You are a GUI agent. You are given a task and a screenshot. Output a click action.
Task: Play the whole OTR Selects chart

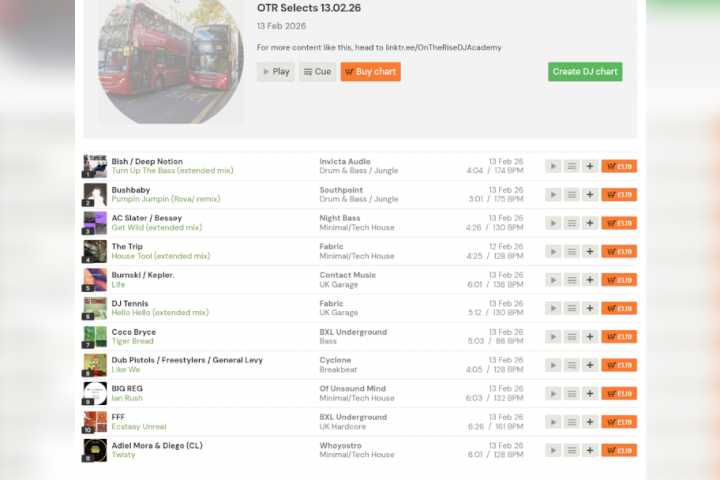point(275,72)
